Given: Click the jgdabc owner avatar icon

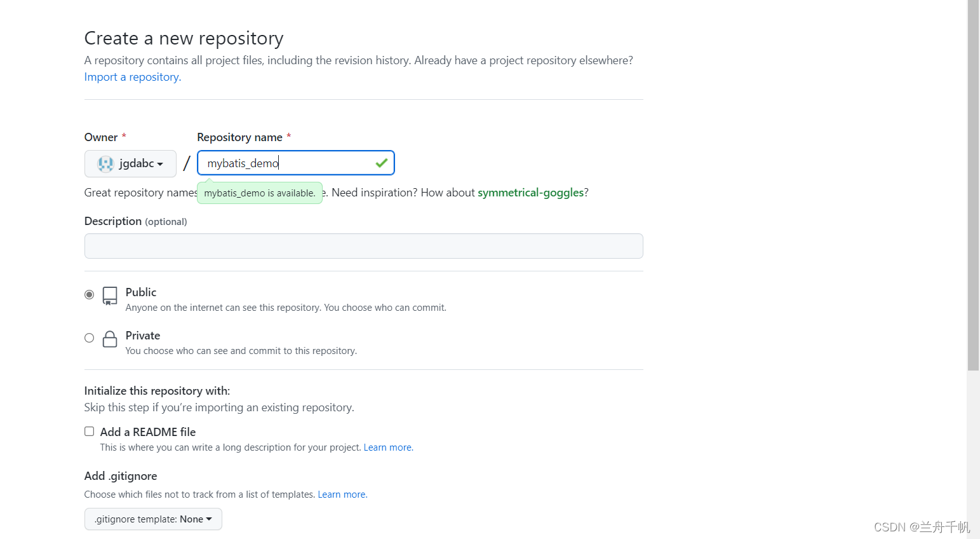Looking at the screenshot, I should tap(105, 164).
